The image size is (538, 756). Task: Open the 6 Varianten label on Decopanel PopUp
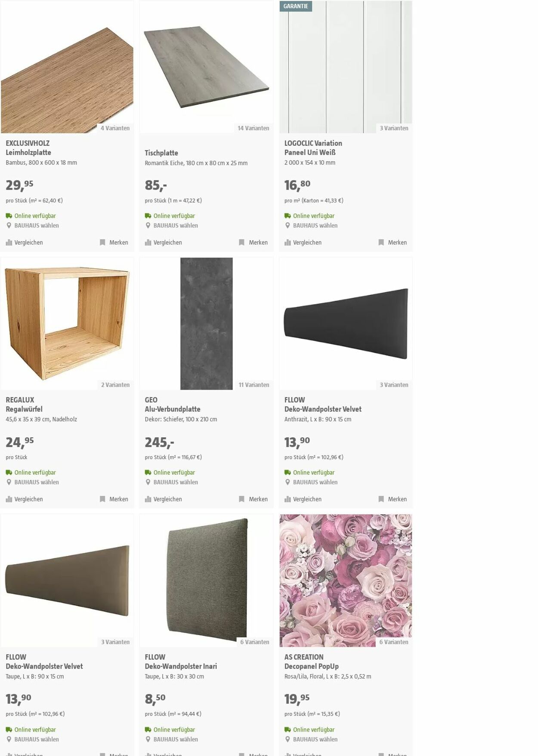(x=394, y=642)
